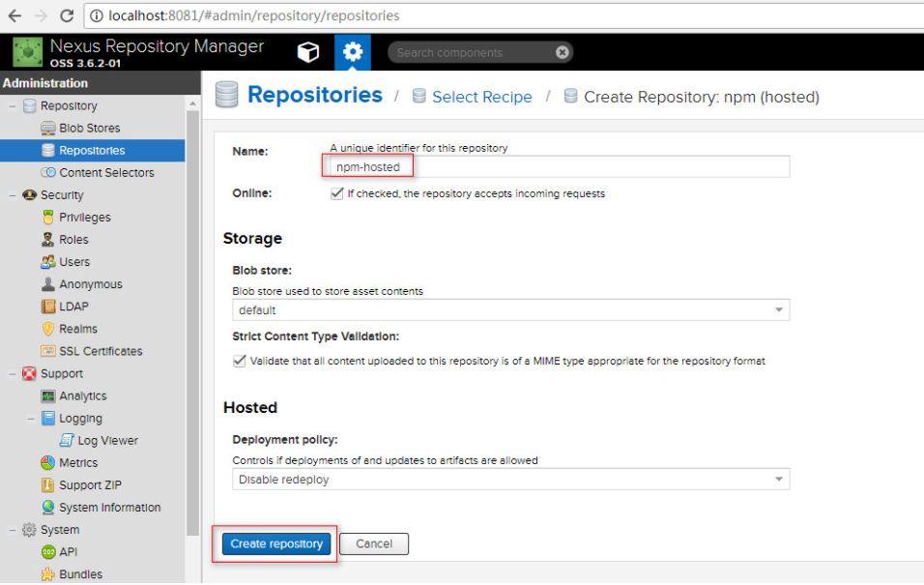This screenshot has height=585, width=924.
Task: Open the Administration gear icon
Action: click(353, 52)
